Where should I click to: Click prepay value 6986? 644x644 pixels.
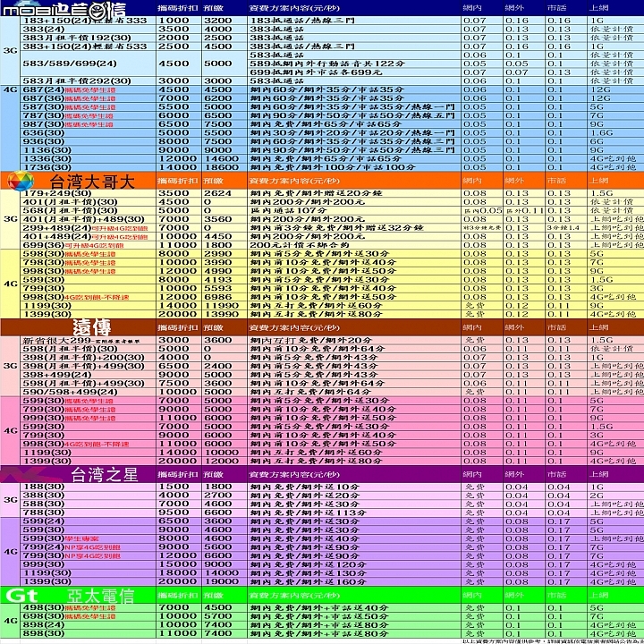[x=218, y=297]
